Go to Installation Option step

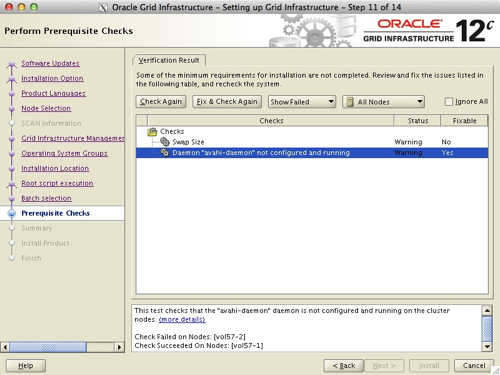[x=52, y=78]
